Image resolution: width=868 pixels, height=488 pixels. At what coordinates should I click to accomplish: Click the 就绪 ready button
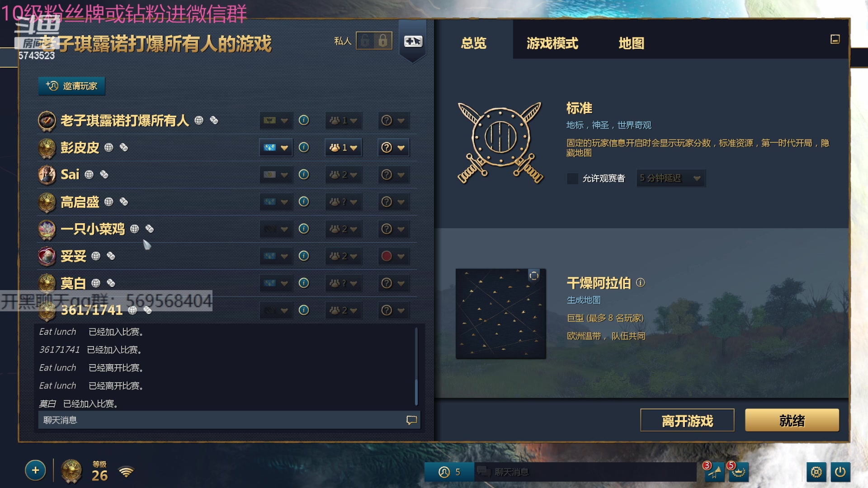pyautogui.click(x=792, y=421)
